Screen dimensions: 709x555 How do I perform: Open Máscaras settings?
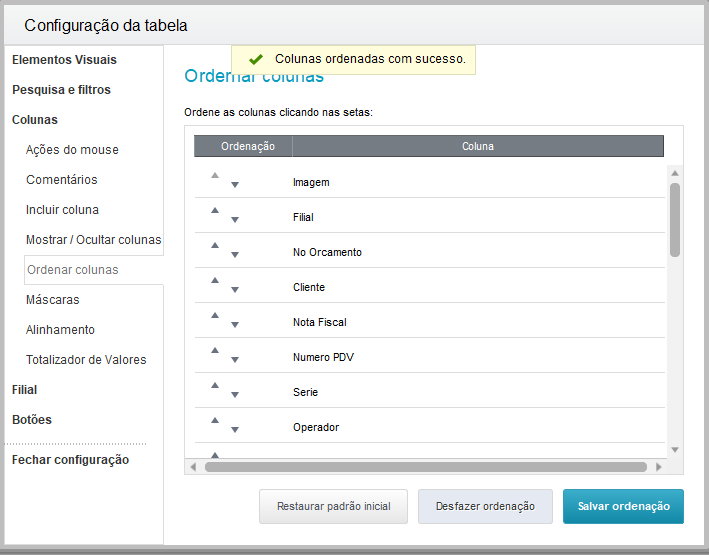[52, 299]
